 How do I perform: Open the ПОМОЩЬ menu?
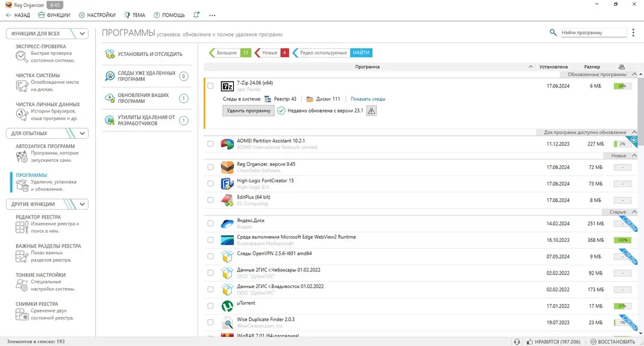click(169, 15)
